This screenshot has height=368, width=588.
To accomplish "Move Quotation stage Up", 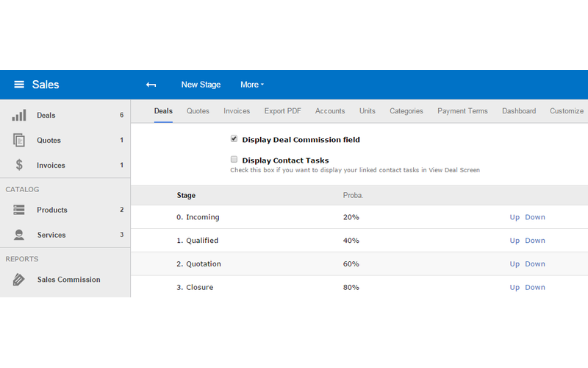I will coord(514,264).
